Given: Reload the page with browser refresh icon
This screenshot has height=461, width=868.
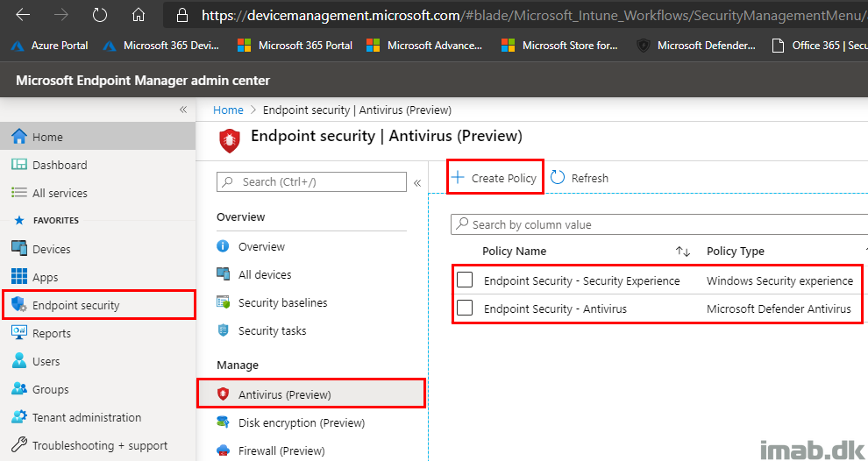Looking at the screenshot, I should coord(100,15).
